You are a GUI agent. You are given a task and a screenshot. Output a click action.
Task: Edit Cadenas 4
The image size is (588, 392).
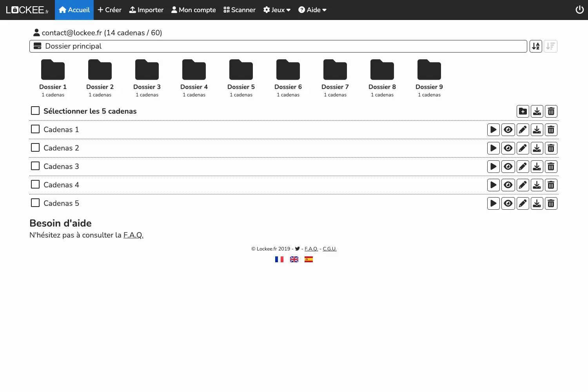pyautogui.click(x=523, y=185)
